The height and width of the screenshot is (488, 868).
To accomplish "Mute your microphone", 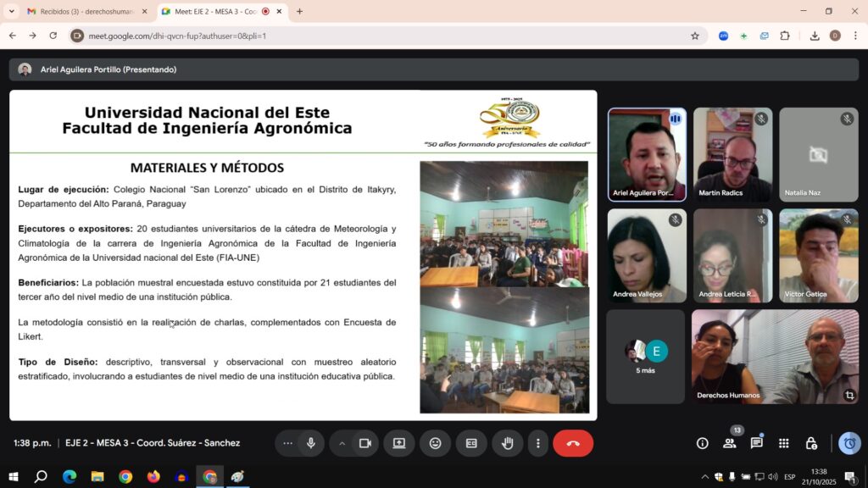I will click(x=310, y=442).
